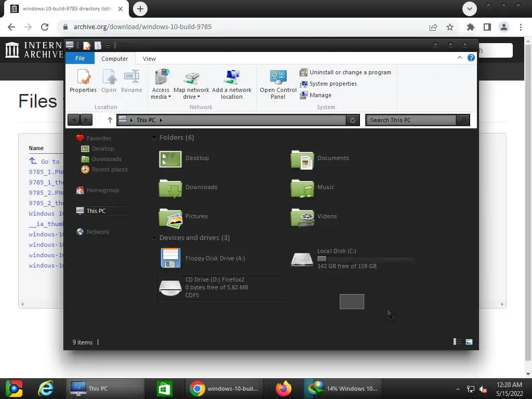532x399 pixels.
Task: Select the Documents folder icon
Action: coord(302,159)
